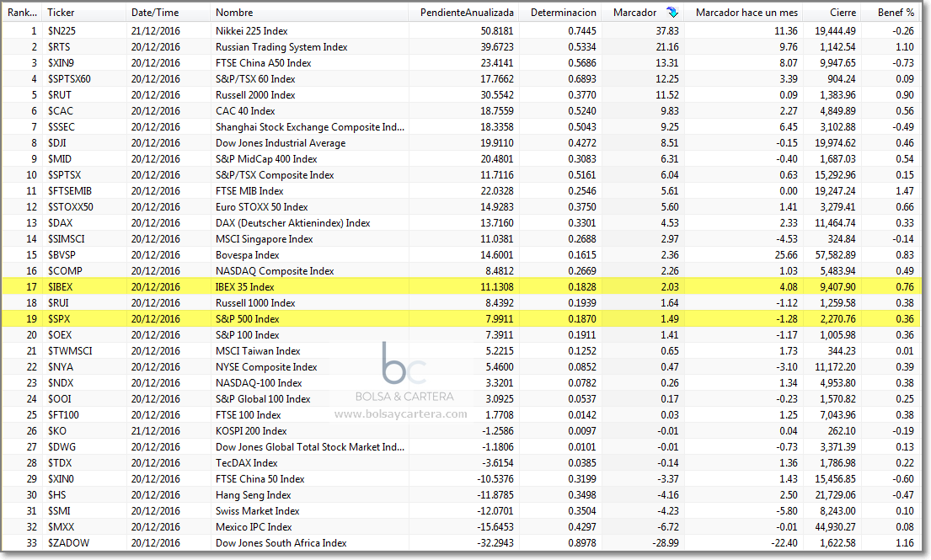Select 'Dow Jones South Africa Index' name

coord(281,543)
